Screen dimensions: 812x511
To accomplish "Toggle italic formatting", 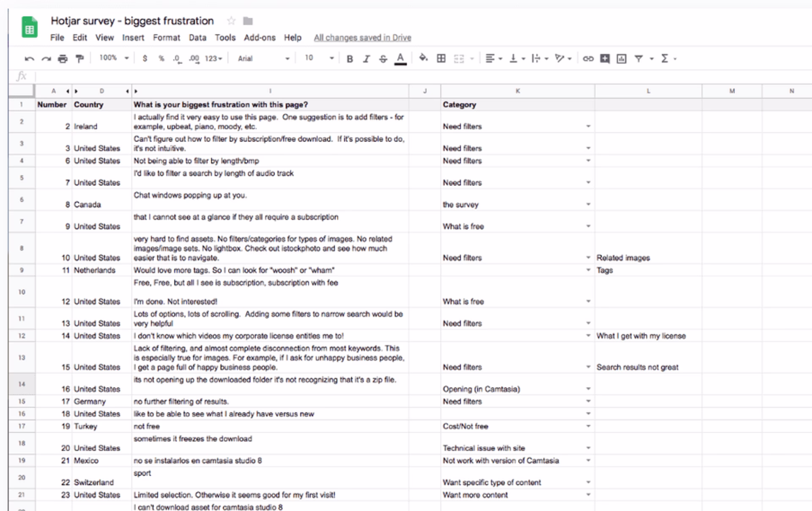I will point(366,59).
